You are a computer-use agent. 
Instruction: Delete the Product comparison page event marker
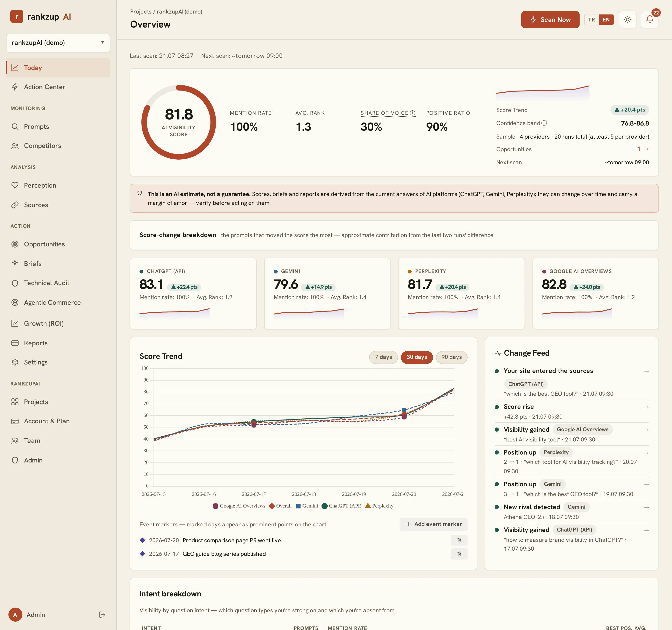point(459,540)
